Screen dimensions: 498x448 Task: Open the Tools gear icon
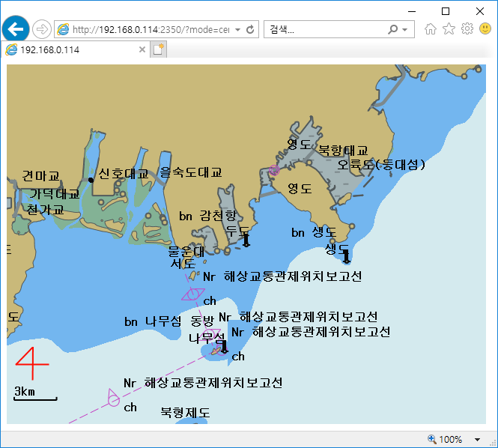coord(467,29)
